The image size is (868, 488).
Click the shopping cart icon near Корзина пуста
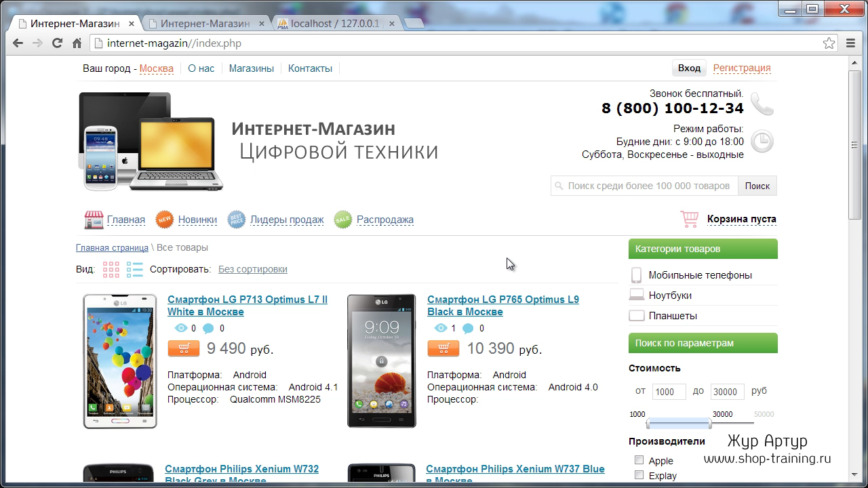coord(690,219)
